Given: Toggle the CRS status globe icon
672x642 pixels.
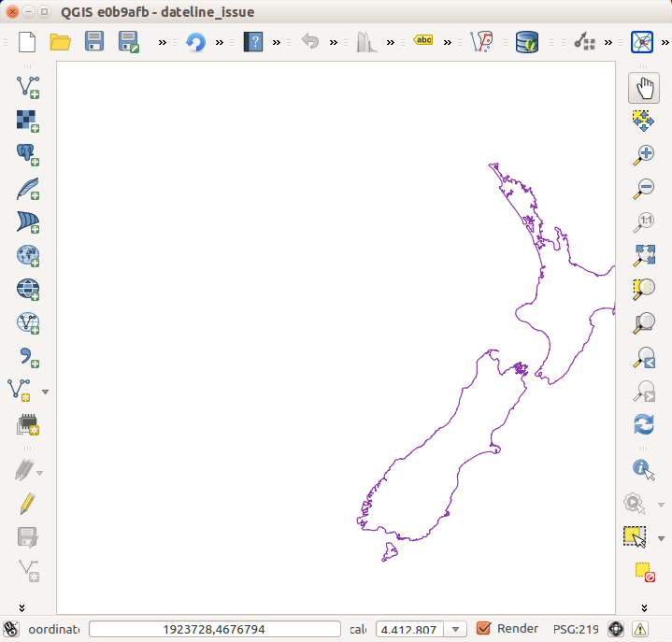Looking at the screenshot, I should click(616, 629).
